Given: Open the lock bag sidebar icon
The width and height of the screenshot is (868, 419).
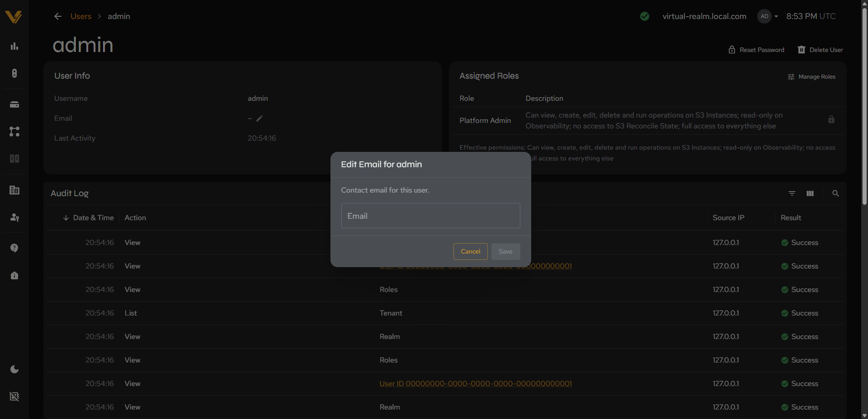Looking at the screenshot, I should (14, 275).
